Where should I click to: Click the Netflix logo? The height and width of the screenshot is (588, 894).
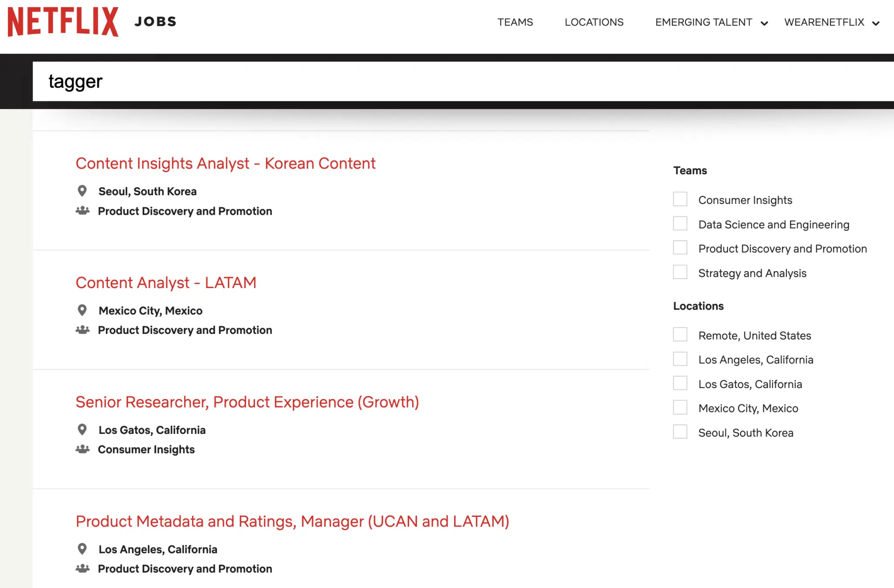click(x=62, y=21)
